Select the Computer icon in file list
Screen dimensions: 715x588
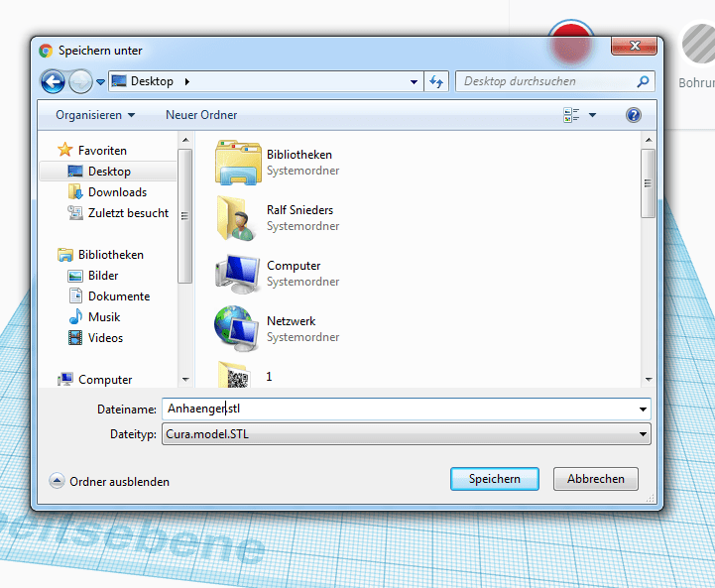[237, 274]
